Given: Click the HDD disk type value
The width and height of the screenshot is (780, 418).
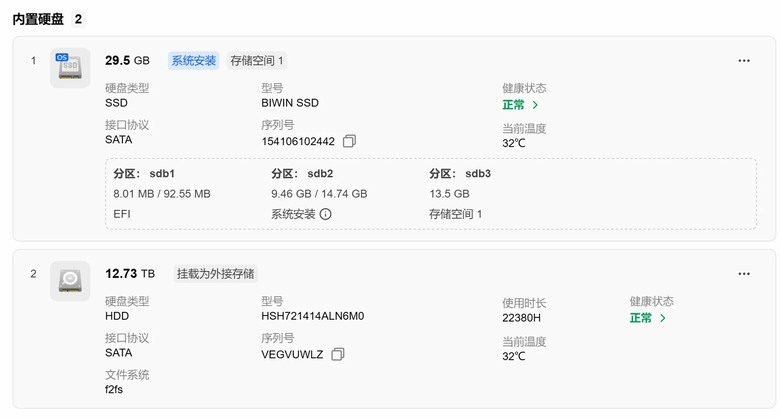Looking at the screenshot, I should point(117,316).
